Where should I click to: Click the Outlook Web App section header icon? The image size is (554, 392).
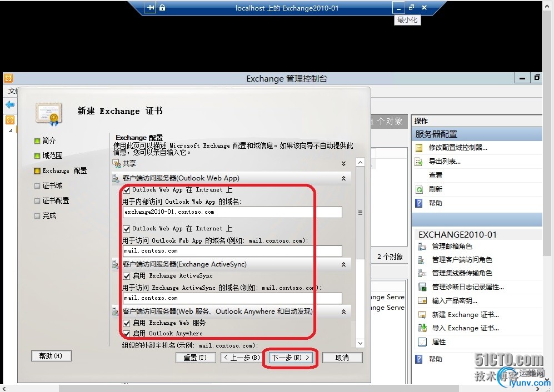tap(116, 179)
